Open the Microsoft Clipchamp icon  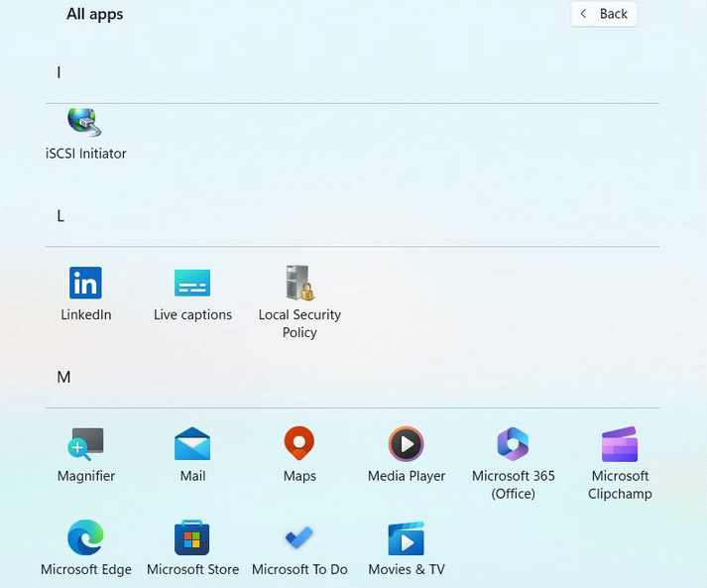[x=620, y=444]
